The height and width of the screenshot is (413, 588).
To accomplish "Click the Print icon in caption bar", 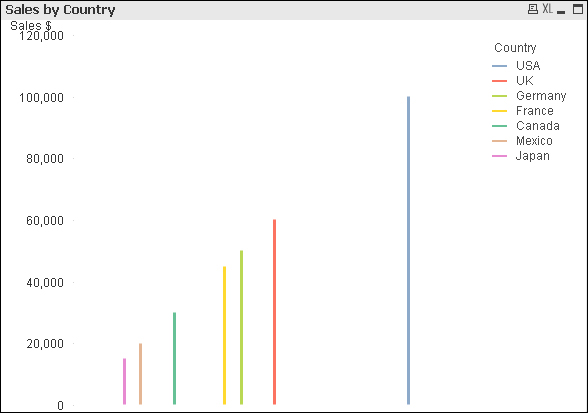I will [x=532, y=9].
